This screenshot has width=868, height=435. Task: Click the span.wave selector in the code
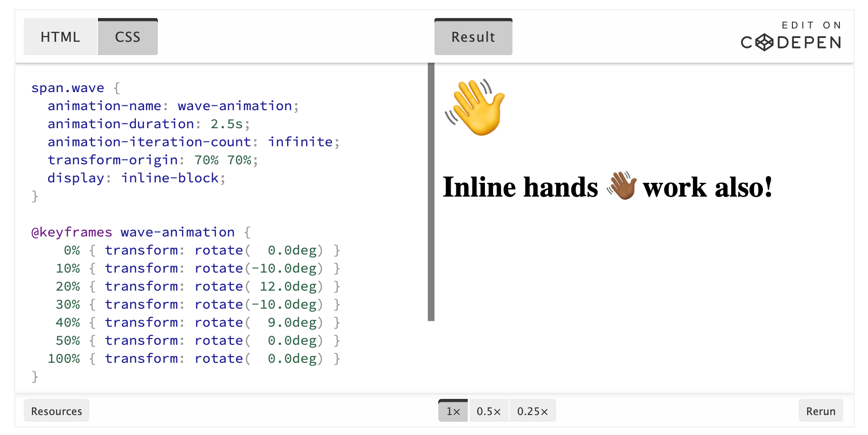point(68,88)
